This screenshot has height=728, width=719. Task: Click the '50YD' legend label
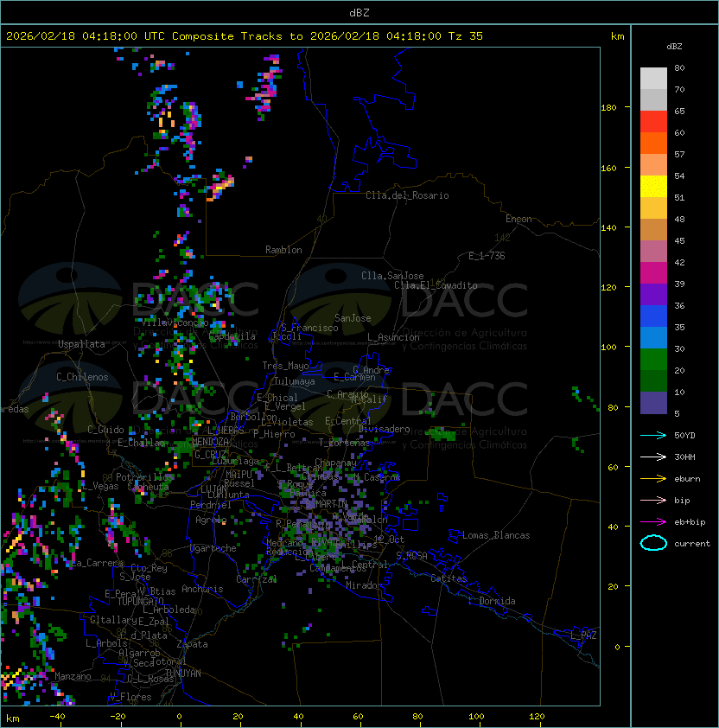tap(684, 436)
